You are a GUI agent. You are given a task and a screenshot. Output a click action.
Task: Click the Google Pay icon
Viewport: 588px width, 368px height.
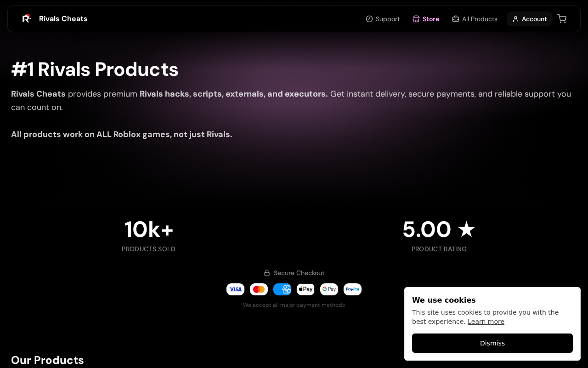329,289
